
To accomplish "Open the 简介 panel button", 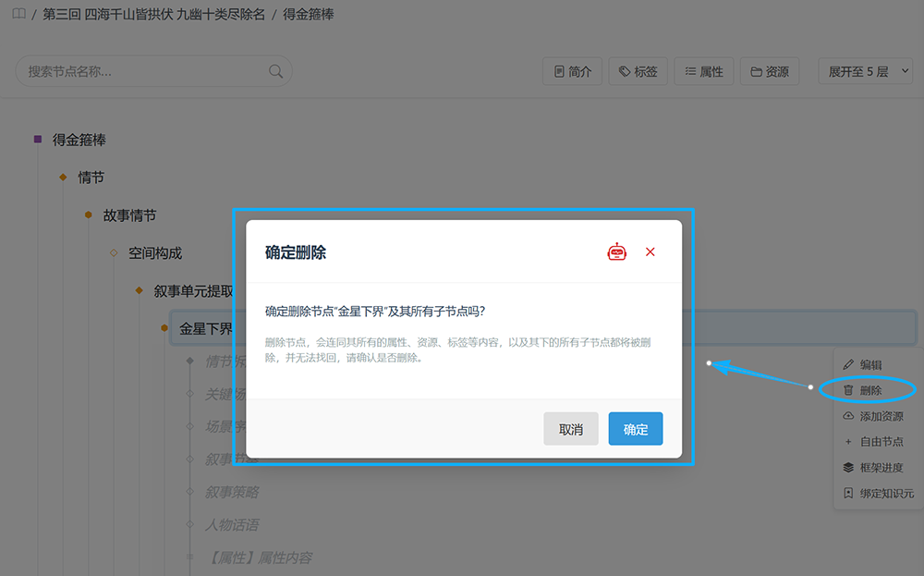I will tap(572, 71).
